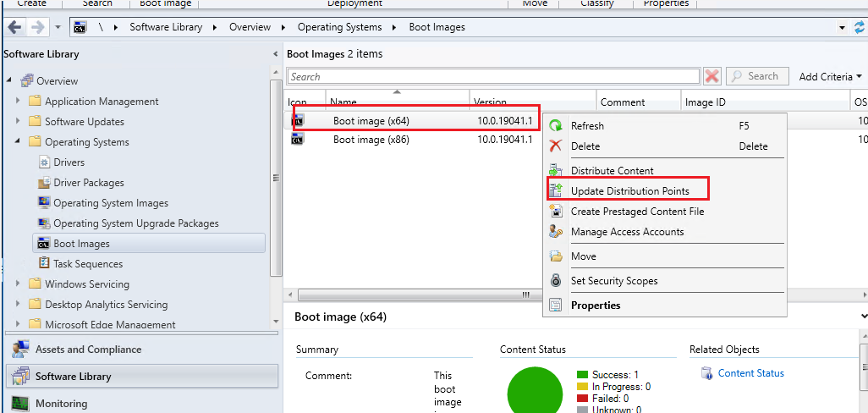
Task: Switch to the Monitoring workspace
Action: 142,404
